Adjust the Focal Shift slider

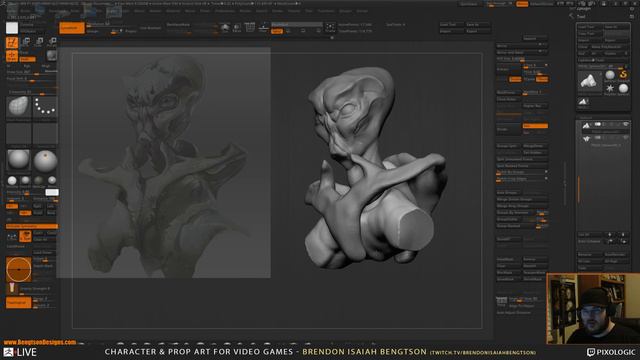coord(32,79)
